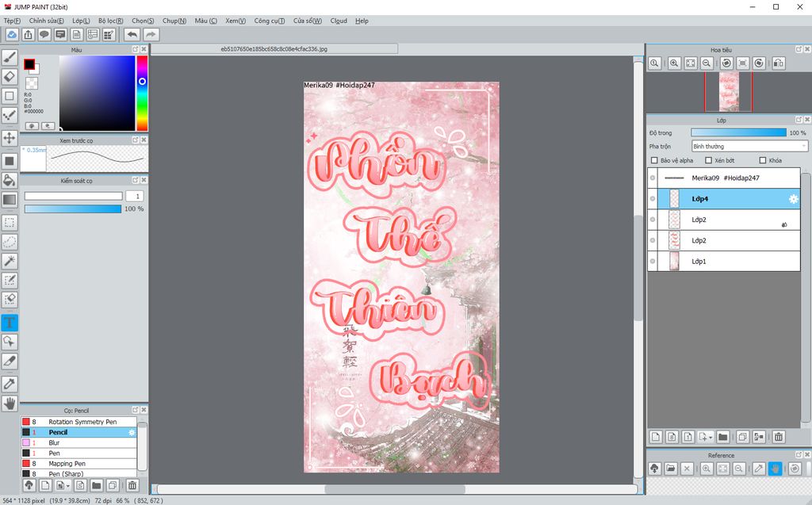Select the Eraser tool
Viewport: 812px width, 505px height.
(x=10, y=77)
